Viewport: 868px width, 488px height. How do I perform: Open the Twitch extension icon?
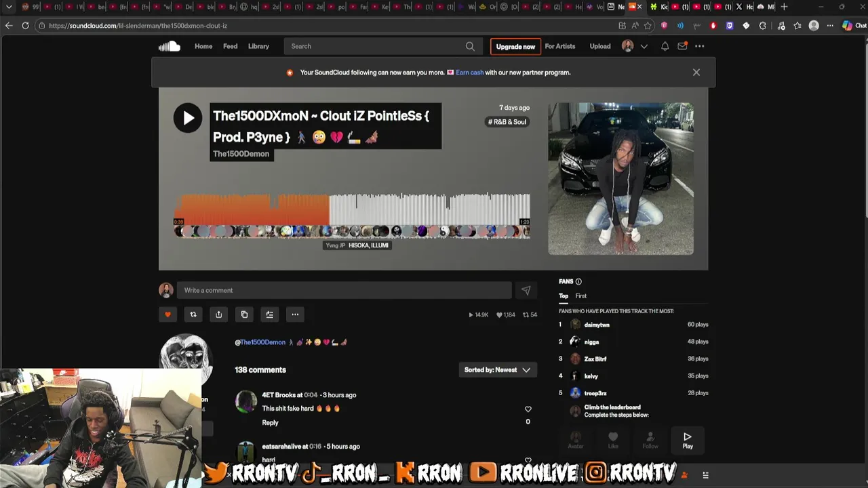[x=730, y=26]
